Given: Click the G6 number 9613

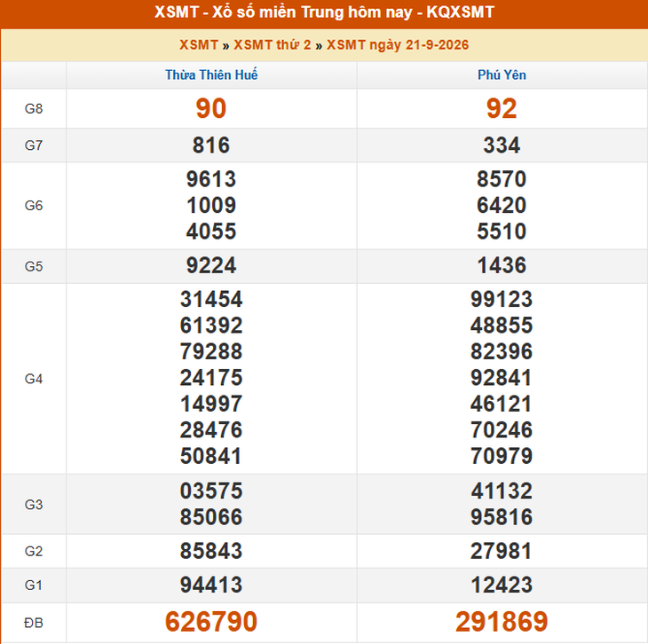Looking at the screenshot, I should (x=211, y=179).
